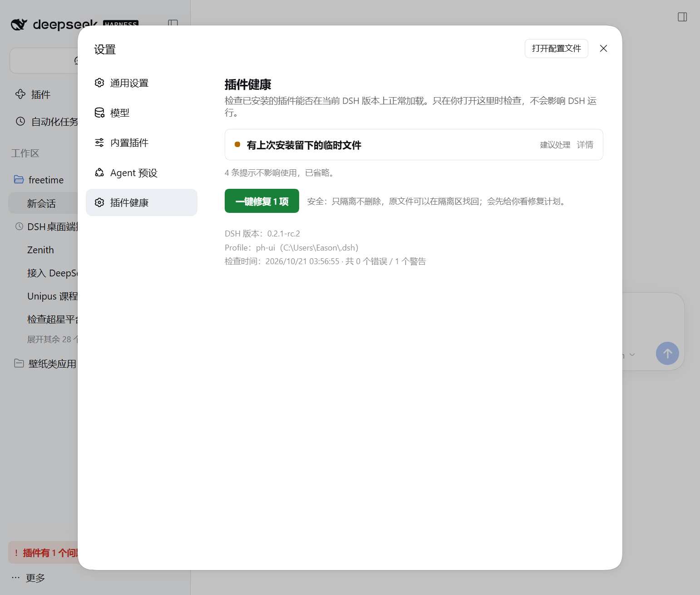Click the 建议处理 label
This screenshot has width=700, height=595.
click(555, 145)
